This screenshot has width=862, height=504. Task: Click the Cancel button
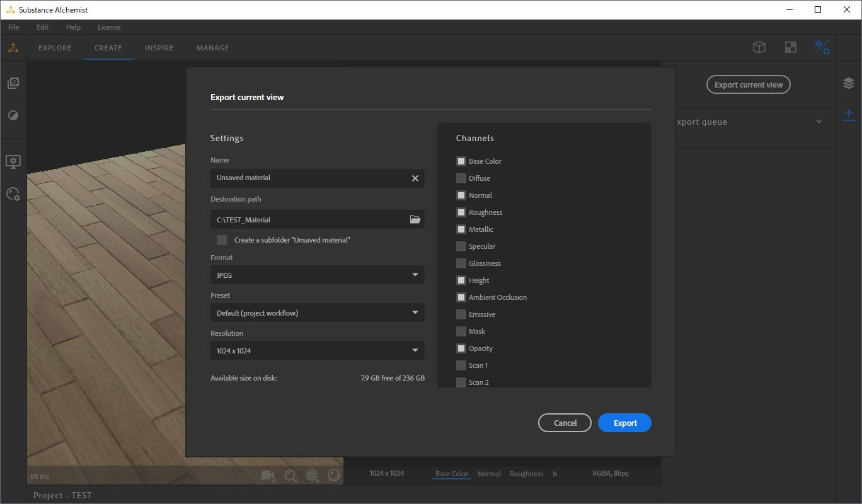click(x=565, y=423)
